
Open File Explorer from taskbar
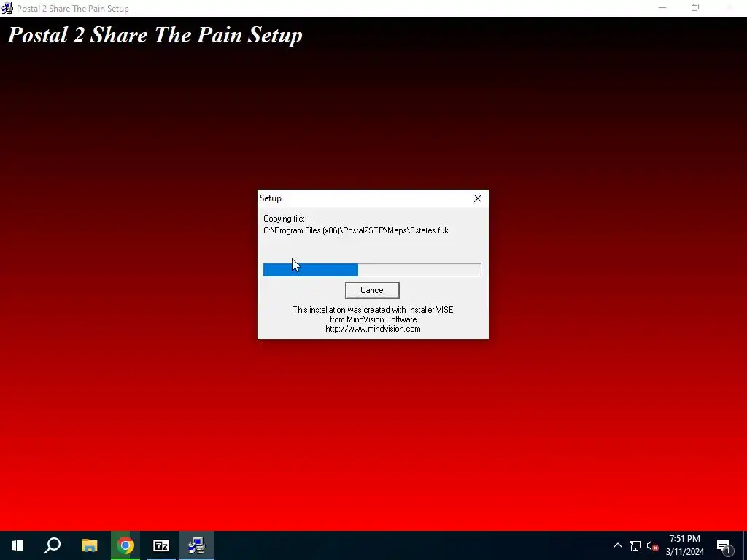(x=89, y=545)
